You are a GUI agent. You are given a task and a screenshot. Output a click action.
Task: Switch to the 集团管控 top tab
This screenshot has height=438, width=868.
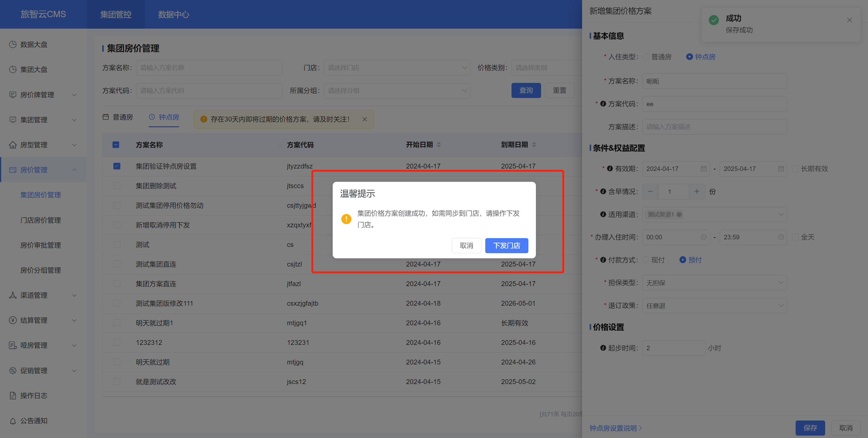(x=116, y=14)
